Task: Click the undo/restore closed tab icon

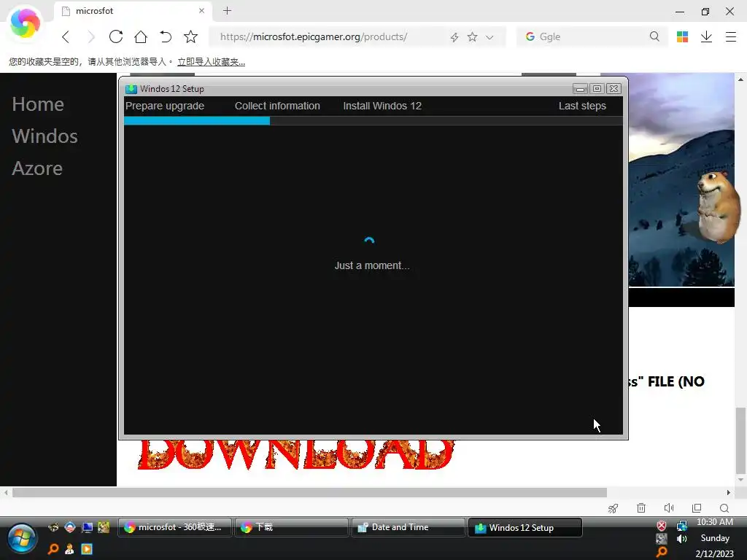Action: point(166,36)
